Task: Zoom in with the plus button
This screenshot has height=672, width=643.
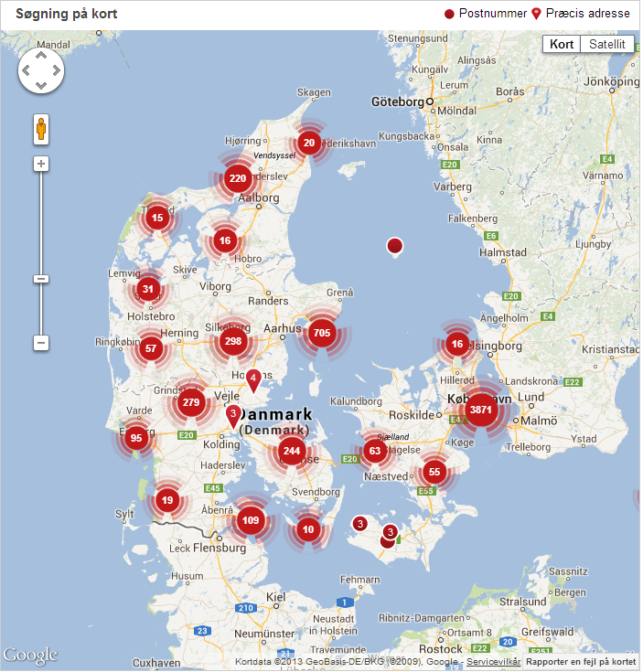Action: click(41, 164)
